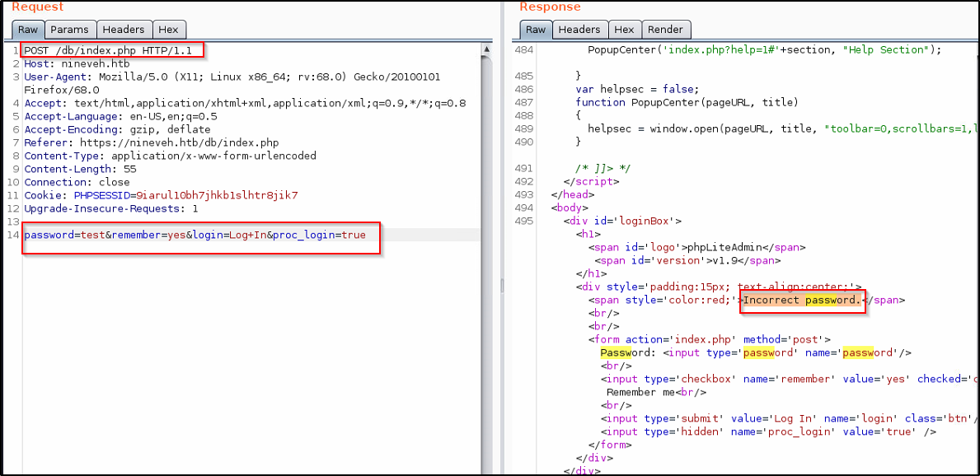The width and height of the screenshot is (980, 476).
Task: Click the Upgrade-Insecure-Requests header line
Action: click(x=111, y=208)
